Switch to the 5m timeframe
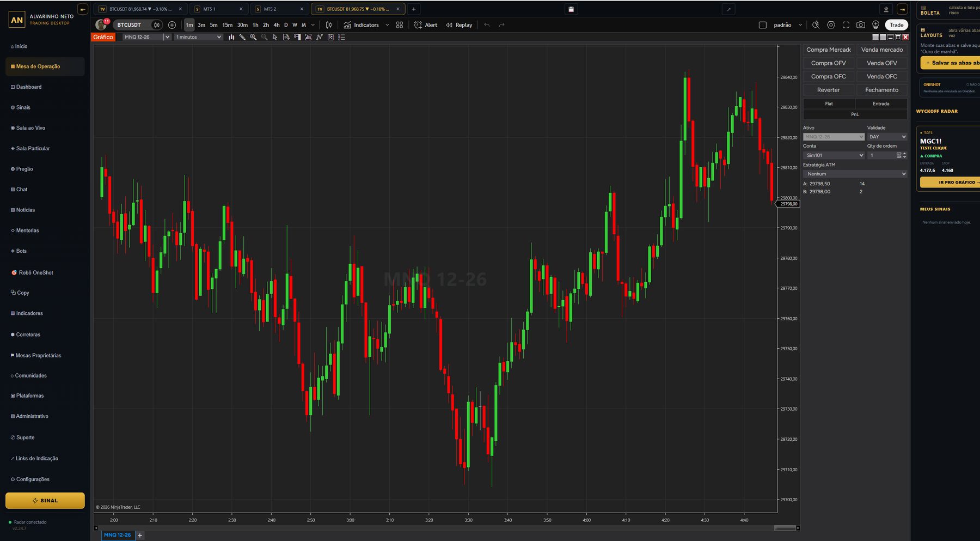980x541 pixels. (x=214, y=25)
